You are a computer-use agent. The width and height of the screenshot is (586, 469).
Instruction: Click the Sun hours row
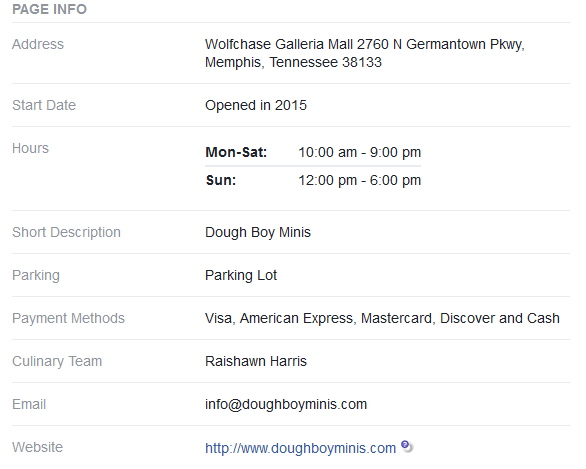click(313, 180)
